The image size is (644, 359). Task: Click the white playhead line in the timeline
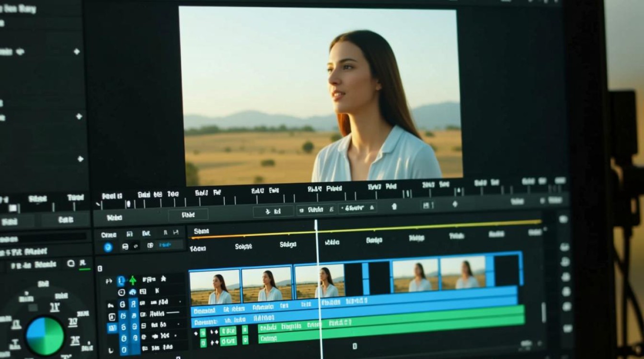pos(319,289)
